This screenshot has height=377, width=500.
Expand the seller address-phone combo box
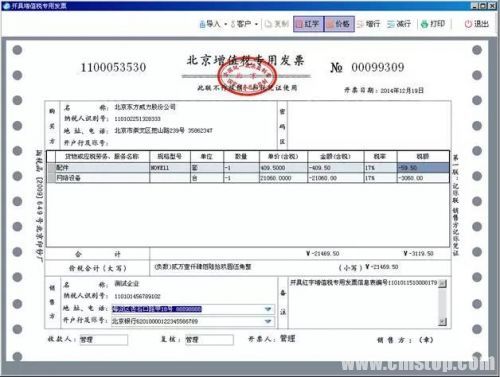click(x=268, y=309)
